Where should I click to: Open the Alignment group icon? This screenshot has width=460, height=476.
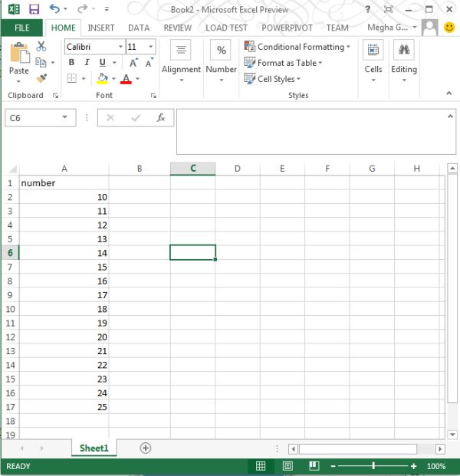(x=181, y=50)
